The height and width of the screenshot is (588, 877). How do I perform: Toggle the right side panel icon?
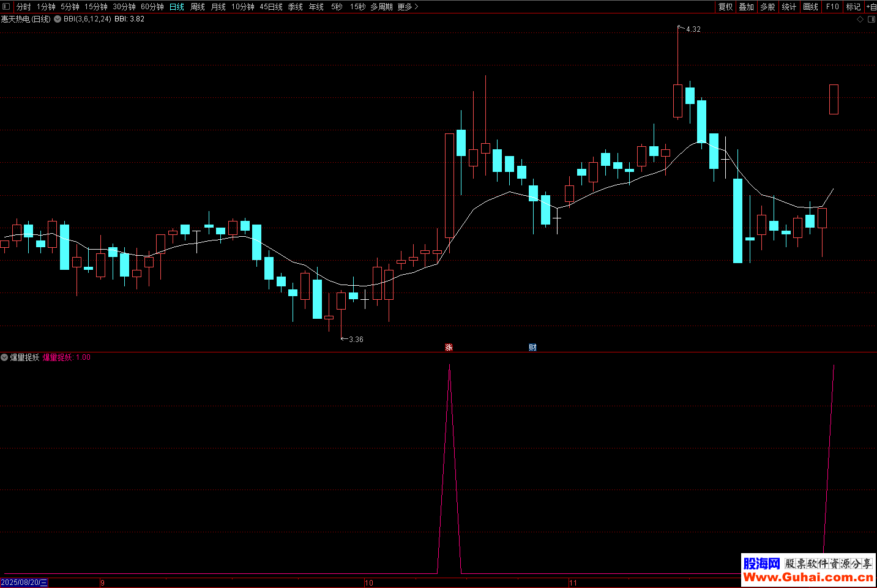pyautogui.click(x=871, y=20)
